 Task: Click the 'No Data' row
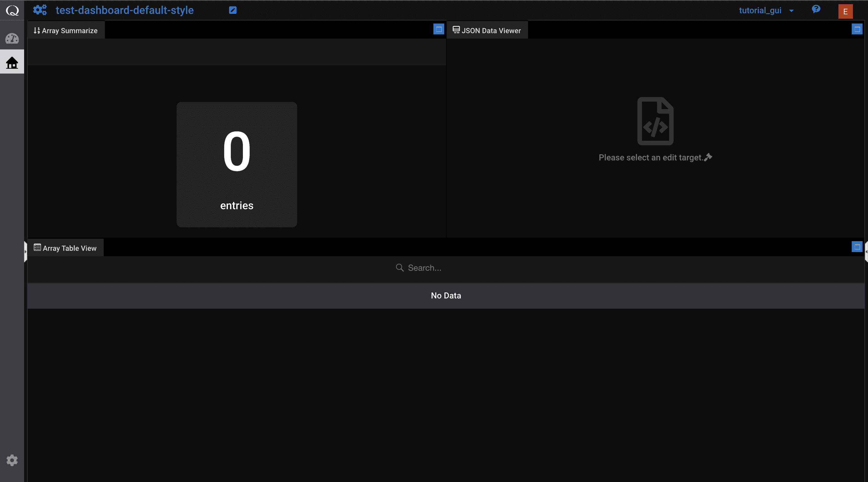click(x=446, y=296)
